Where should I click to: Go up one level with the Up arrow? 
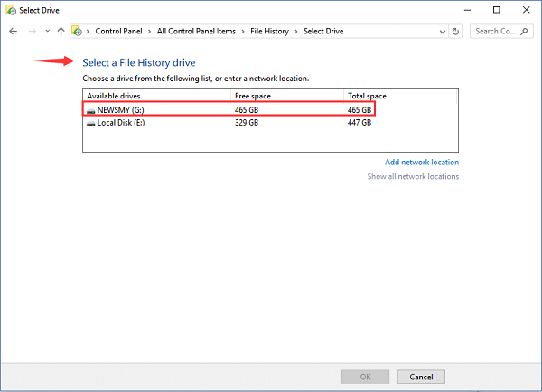(61, 31)
